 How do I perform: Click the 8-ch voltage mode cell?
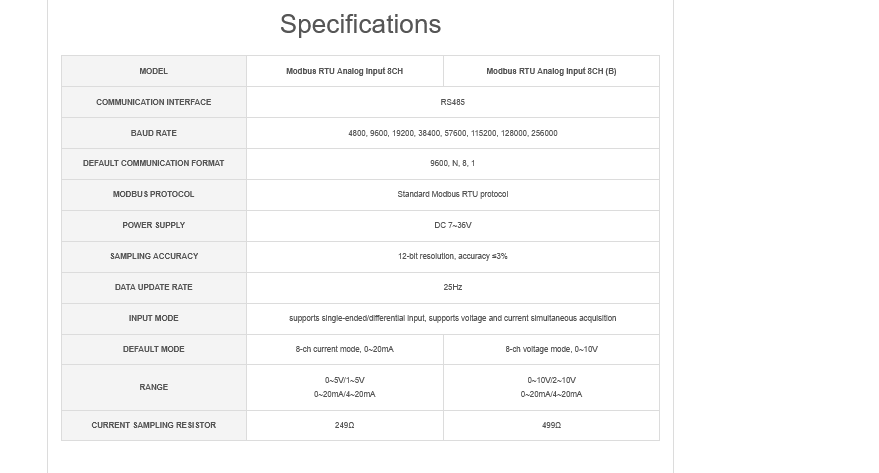coord(551,349)
